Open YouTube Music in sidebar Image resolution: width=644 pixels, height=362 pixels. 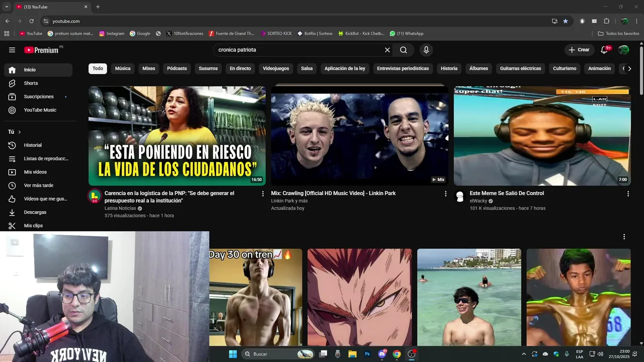click(38, 110)
